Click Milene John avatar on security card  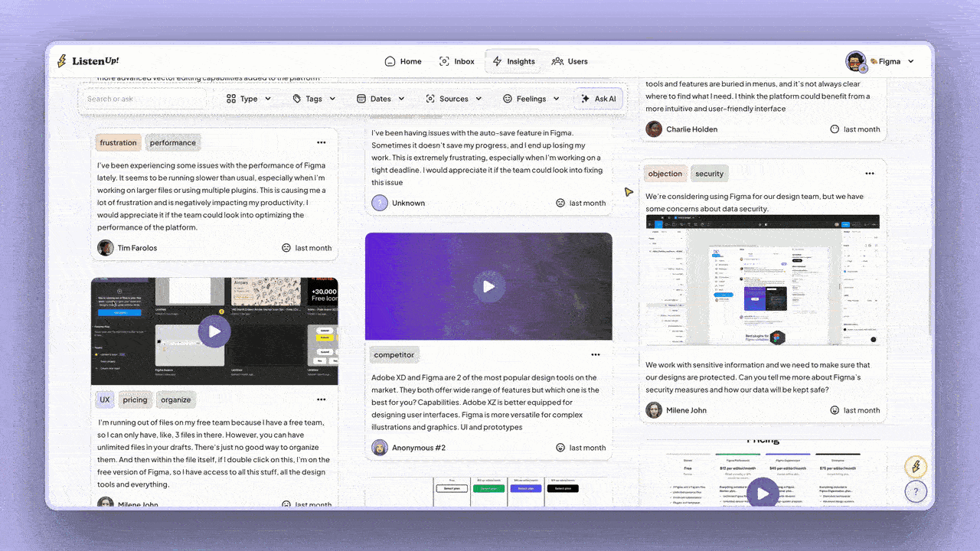tap(654, 410)
